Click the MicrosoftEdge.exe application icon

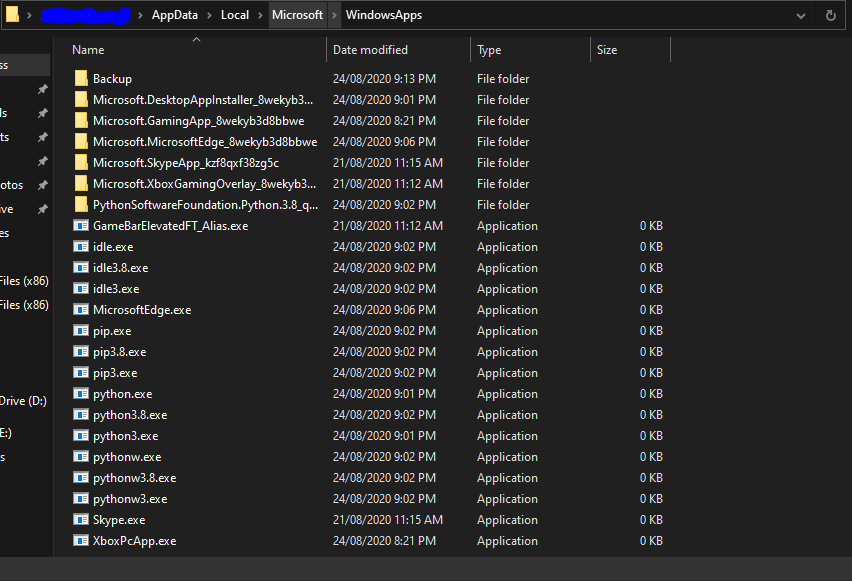tap(81, 310)
